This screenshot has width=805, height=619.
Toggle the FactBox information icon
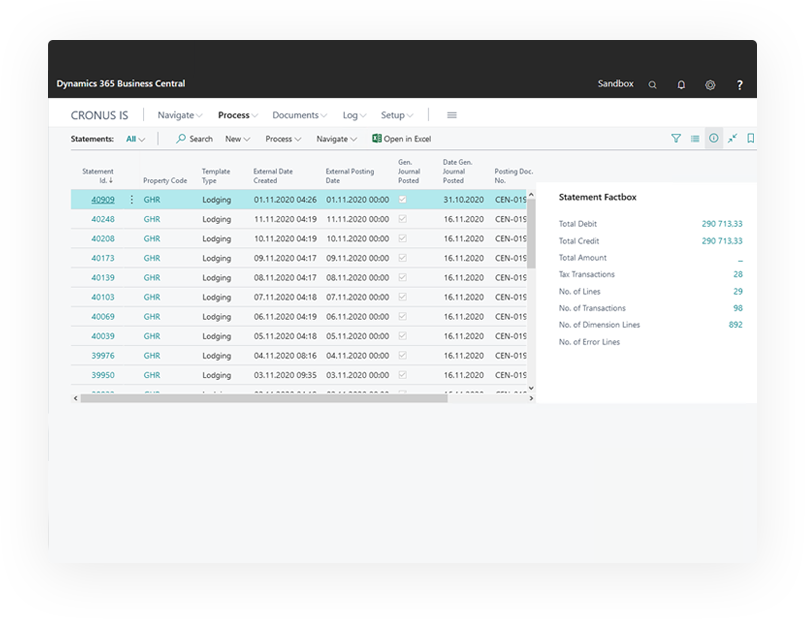click(714, 138)
